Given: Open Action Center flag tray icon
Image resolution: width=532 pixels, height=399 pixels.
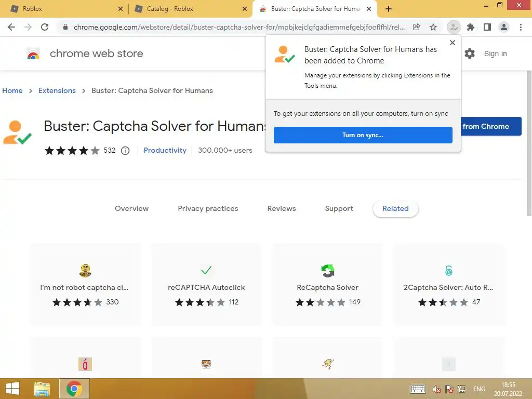Looking at the screenshot, I should click(449, 389).
